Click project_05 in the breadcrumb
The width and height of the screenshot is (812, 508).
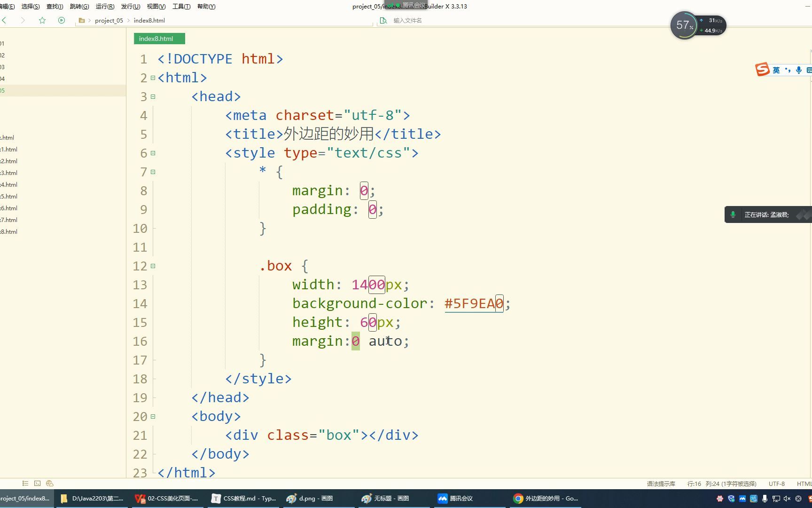(109, 20)
